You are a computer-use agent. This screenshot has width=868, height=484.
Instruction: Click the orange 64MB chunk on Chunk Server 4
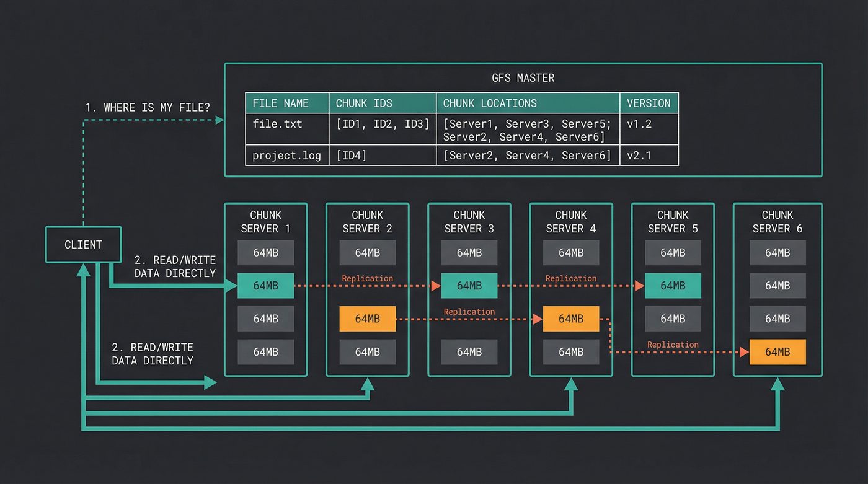(x=571, y=319)
